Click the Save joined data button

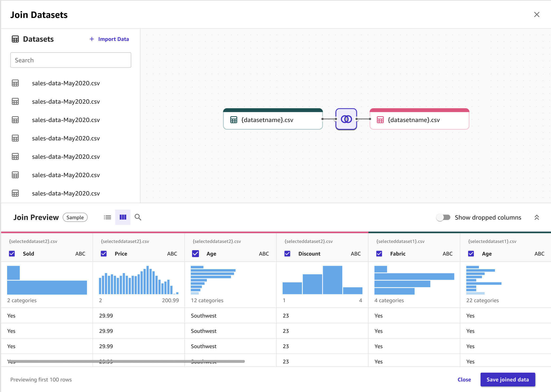507,380
